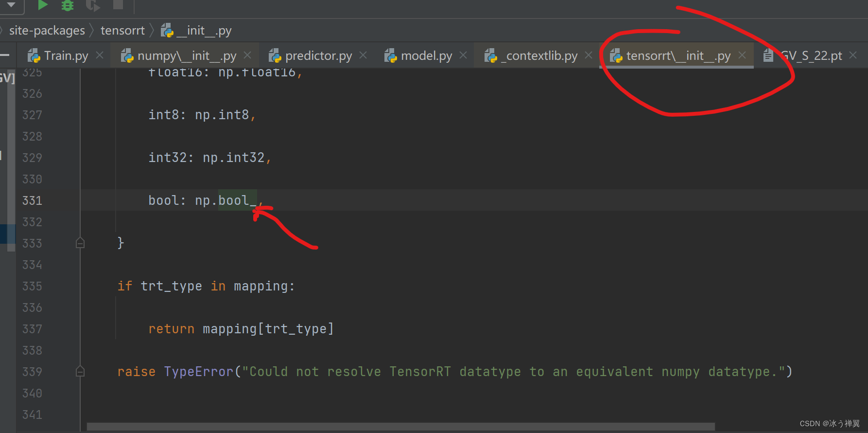
Task: Open the run configuration dropdown arrow
Action: [x=11, y=4]
